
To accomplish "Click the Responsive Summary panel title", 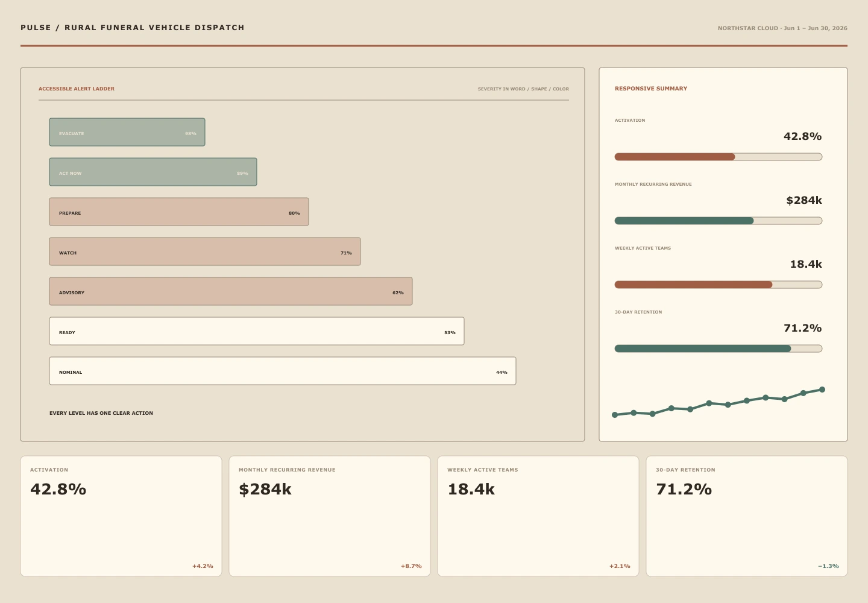I will tap(651, 89).
